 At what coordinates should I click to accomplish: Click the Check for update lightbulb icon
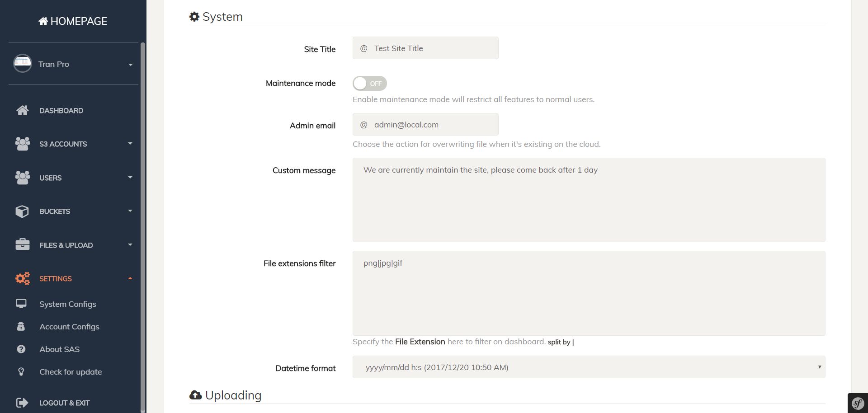tap(21, 372)
